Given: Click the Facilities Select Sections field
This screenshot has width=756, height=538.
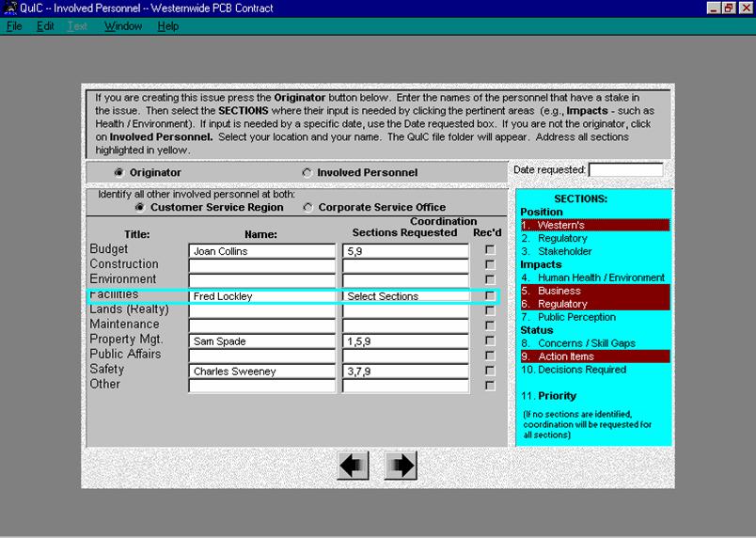Looking at the screenshot, I should pyautogui.click(x=405, y=296).
